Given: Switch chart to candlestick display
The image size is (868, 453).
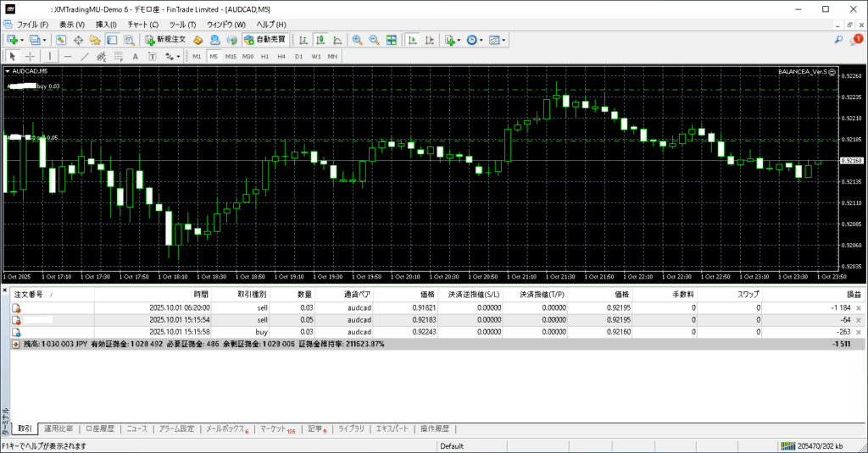Looking at the screenshot, I should click(x=320, y=40).
